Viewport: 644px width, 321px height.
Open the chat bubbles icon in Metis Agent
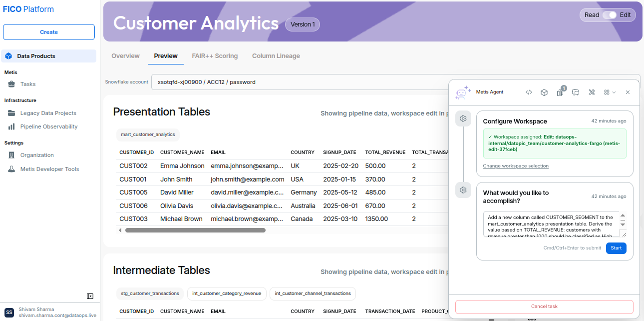point(576,92)
